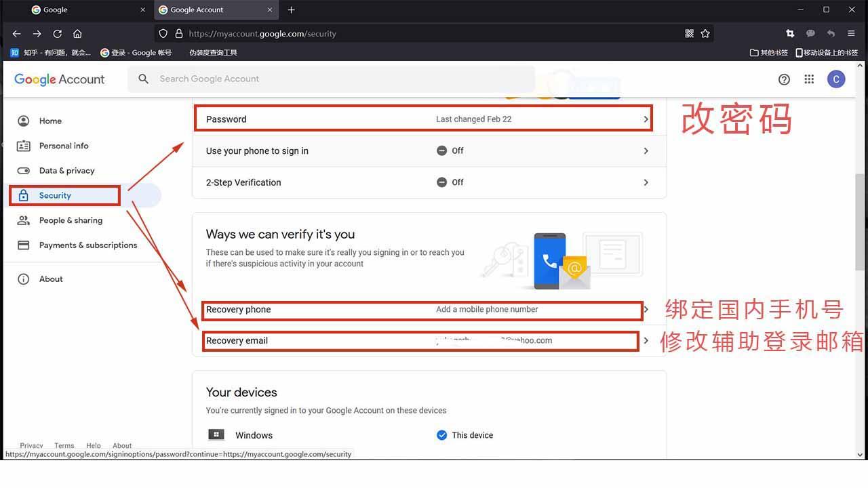
Task: Click the shield tracking protection icon
Action: [163, 33]
